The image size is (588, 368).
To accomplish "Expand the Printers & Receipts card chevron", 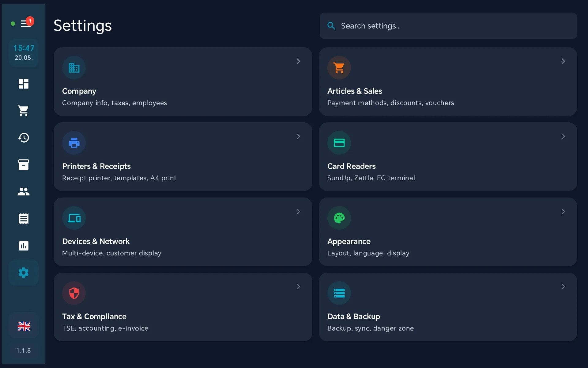I will tap(298, 136).
